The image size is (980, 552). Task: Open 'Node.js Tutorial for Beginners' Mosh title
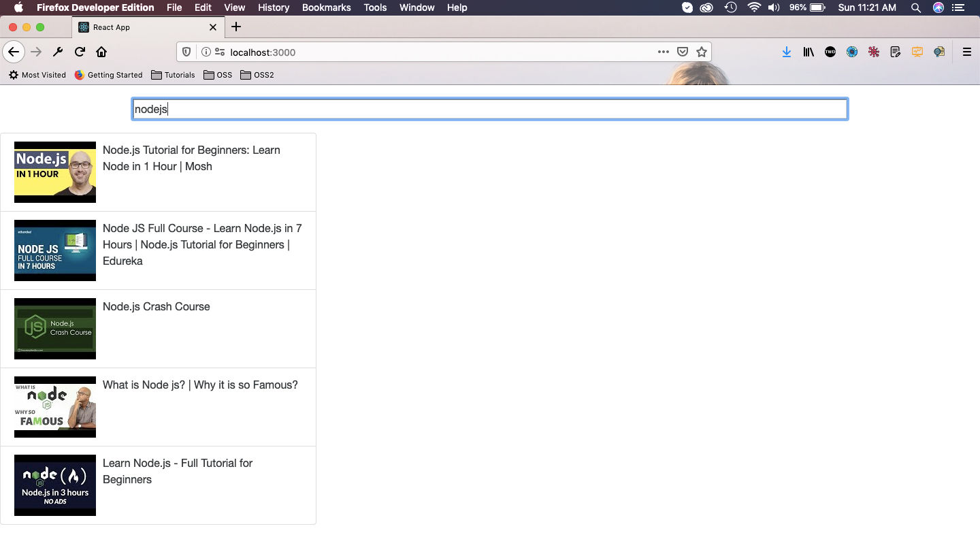click(191, 158)
